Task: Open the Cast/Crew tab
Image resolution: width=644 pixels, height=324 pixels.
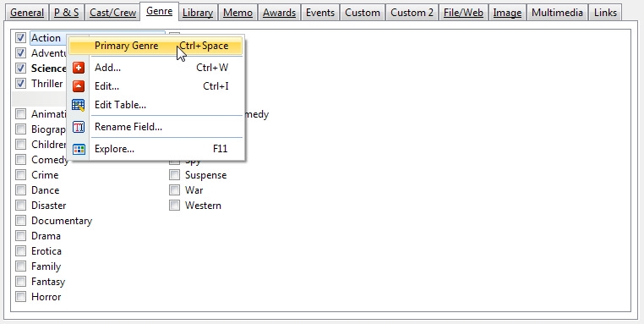Action: click(112, 13)
